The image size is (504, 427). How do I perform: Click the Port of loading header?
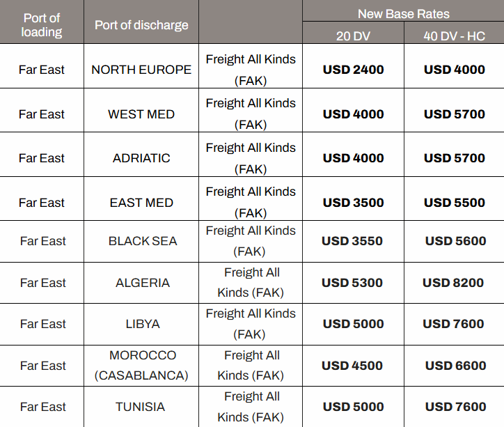pos(42,25)
